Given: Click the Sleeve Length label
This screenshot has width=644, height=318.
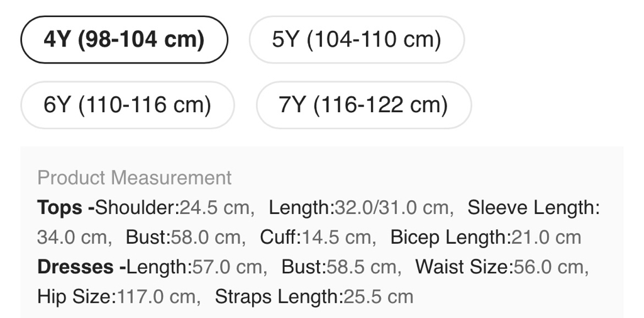Looking at the screenshot, I should click(533, 207).
